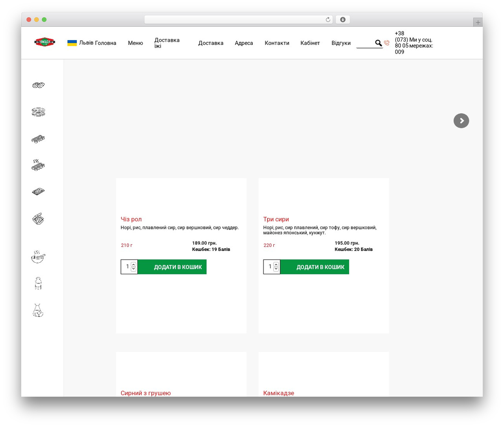Open the wok noodle box category
This screenshot has width=504, height=427.
(38, 219)
